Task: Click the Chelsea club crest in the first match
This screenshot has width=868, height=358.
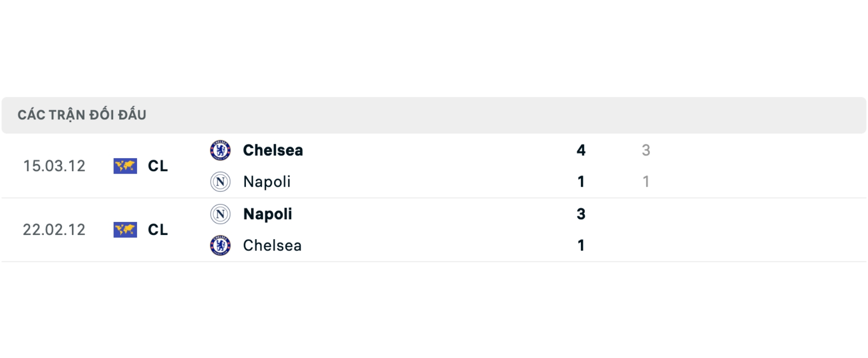Action: click(220, 151)
